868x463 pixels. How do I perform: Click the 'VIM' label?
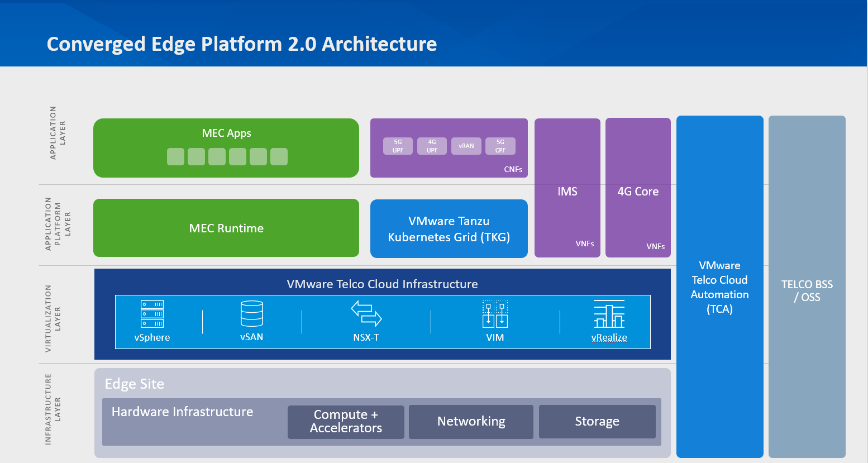point(495,337)
